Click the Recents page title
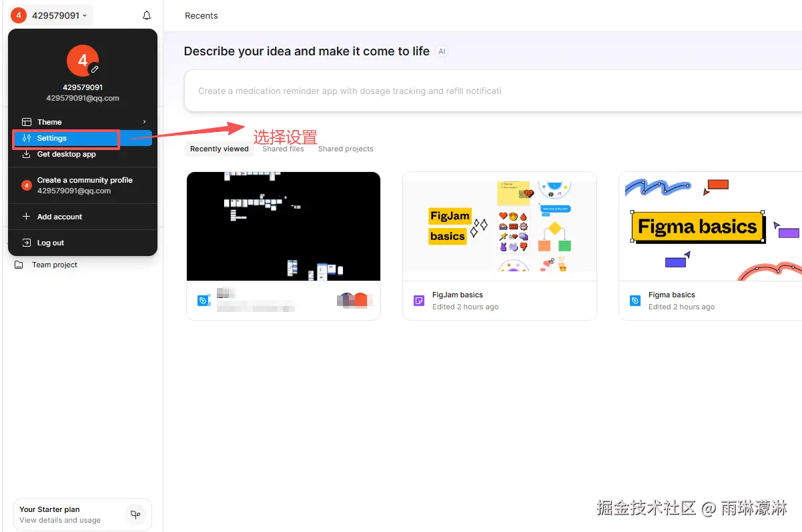This screenshot has height=532, width=802. pyautogui.click(x=202, y=15)
